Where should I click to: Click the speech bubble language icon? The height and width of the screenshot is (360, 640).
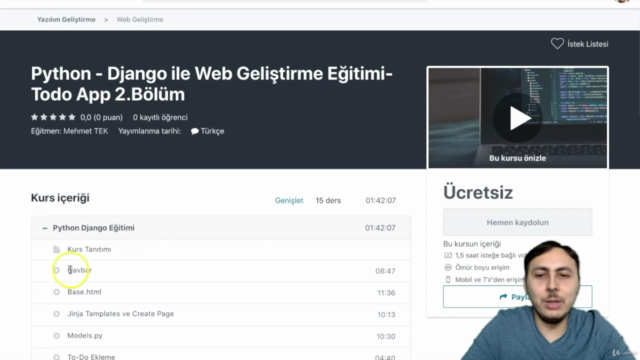195,131
